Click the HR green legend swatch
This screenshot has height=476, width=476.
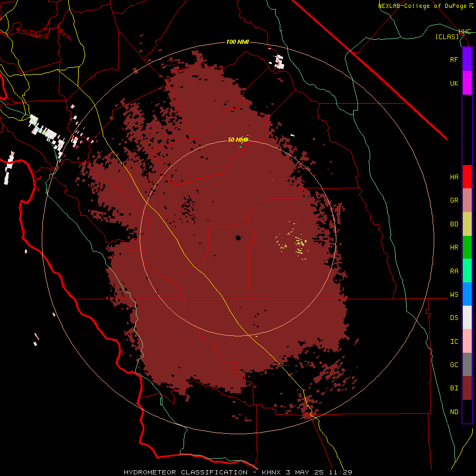coord(467,248)
